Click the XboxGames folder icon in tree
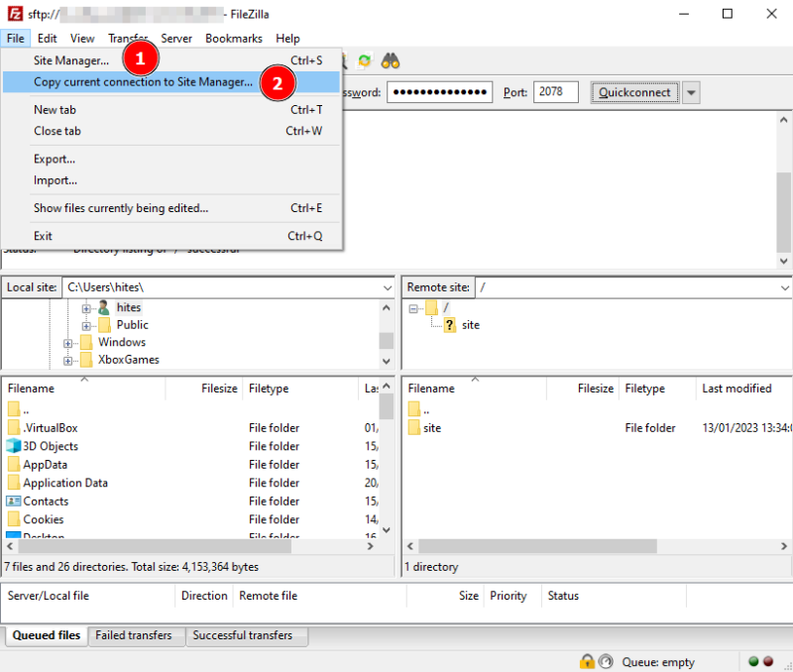The height and width of the screenshot is (672, 793). 86,360
